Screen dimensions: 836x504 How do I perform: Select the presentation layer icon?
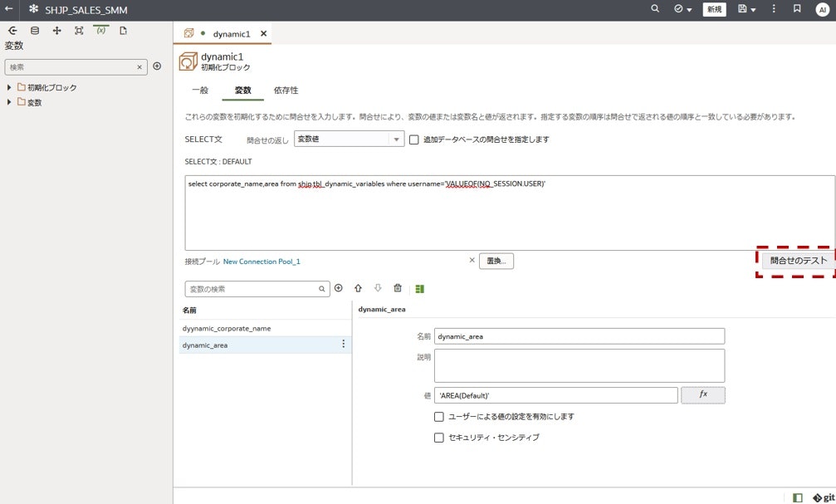[x=79, y=31]
